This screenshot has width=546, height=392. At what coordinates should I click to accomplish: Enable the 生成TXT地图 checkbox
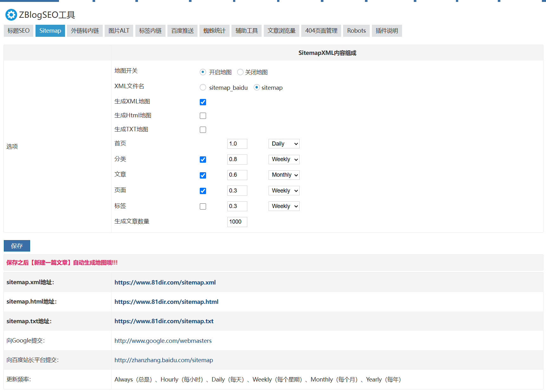(203, 129)
